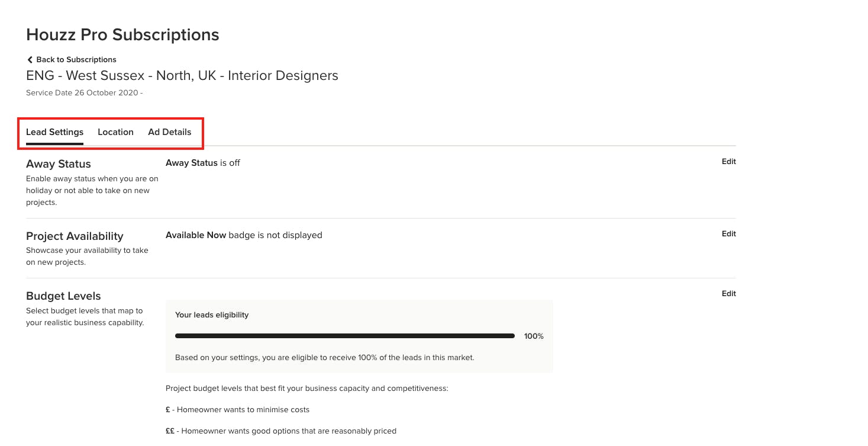Click the Away Status section heading
The width and height of the screenshot is (868, 446).
click(x=59, y=164)
